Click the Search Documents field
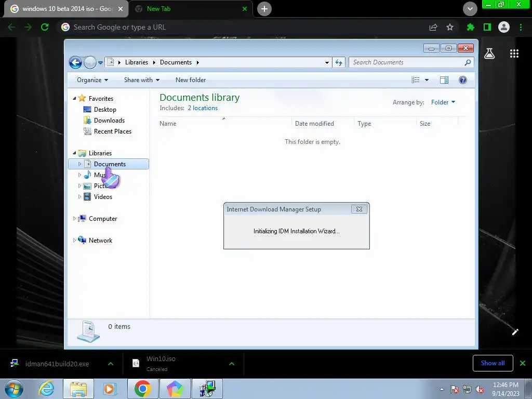532x399 pixels. click(x=411, y=62)
